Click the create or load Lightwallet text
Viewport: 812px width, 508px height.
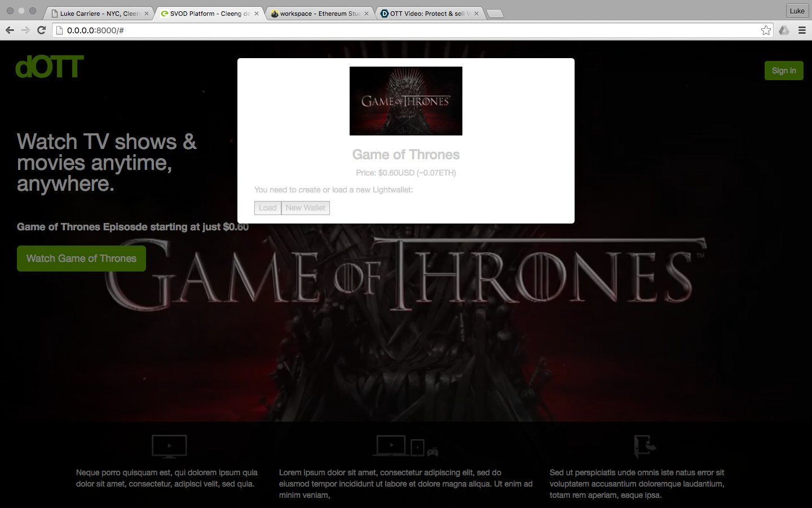[334, 190]
